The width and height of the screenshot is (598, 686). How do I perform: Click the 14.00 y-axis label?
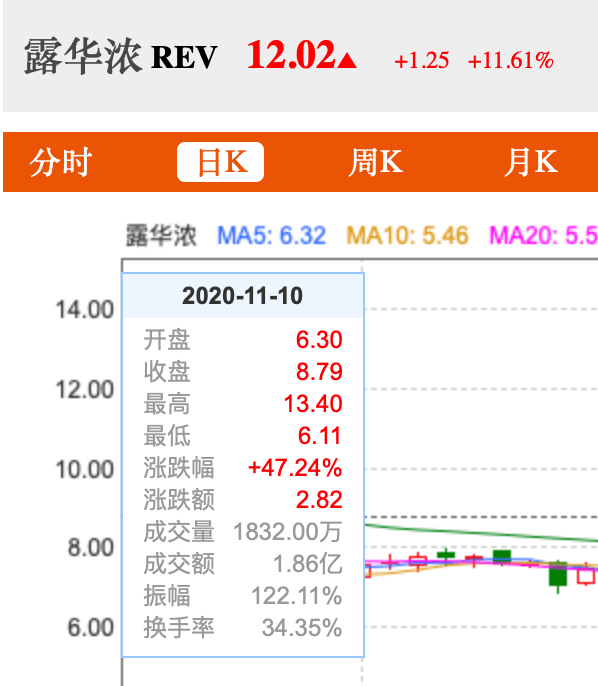85,310
